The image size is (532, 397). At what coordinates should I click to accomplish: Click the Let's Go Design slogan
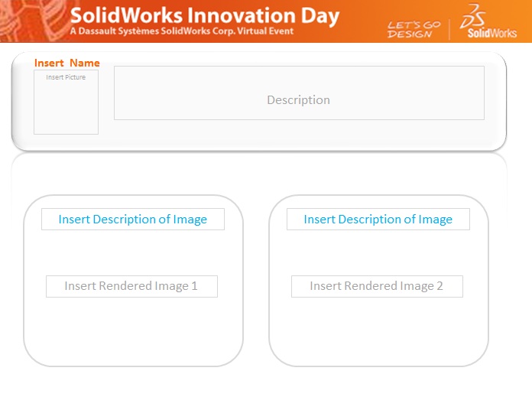[414, 29]
